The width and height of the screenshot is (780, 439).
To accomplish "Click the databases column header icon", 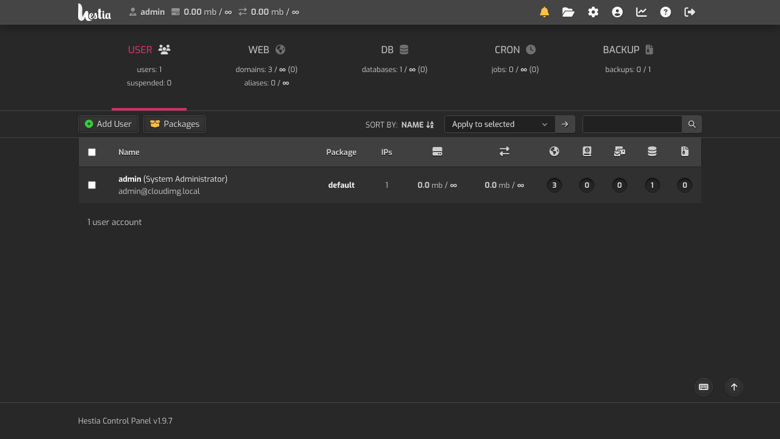I will (x=652, y=152).
